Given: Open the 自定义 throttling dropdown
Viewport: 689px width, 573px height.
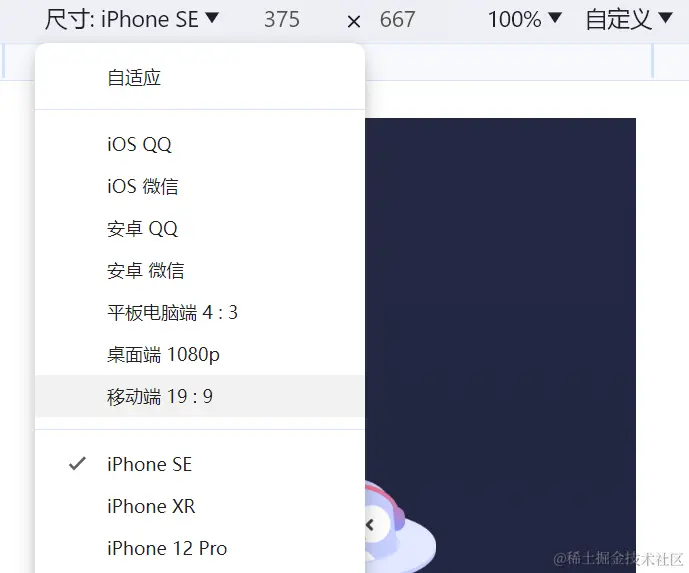Looking at the screenshot, I should click(629, 19).
